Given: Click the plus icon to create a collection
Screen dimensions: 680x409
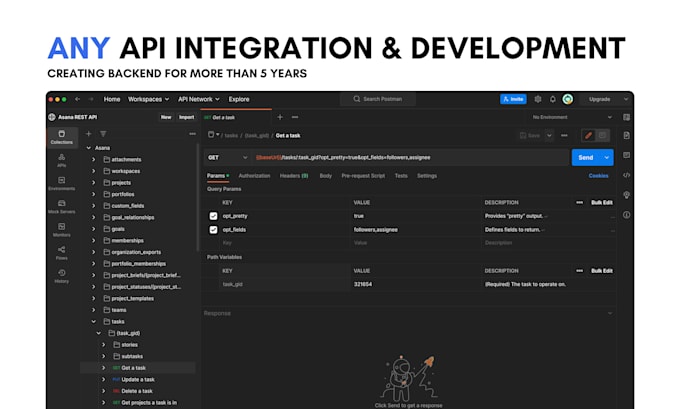Looking at the screenshot, I should tap(88, 134).
